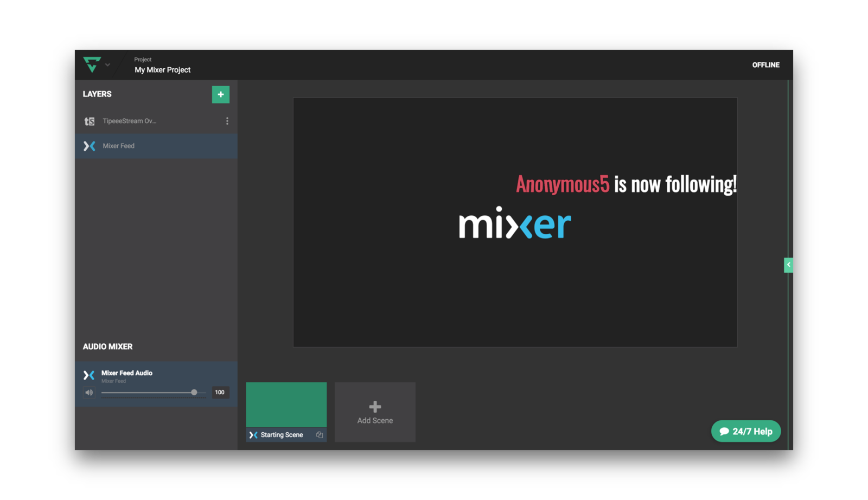The width and height of the screenshot is (868, 500).
Task: Click the Starting Scene label
Action: [282, 435]
